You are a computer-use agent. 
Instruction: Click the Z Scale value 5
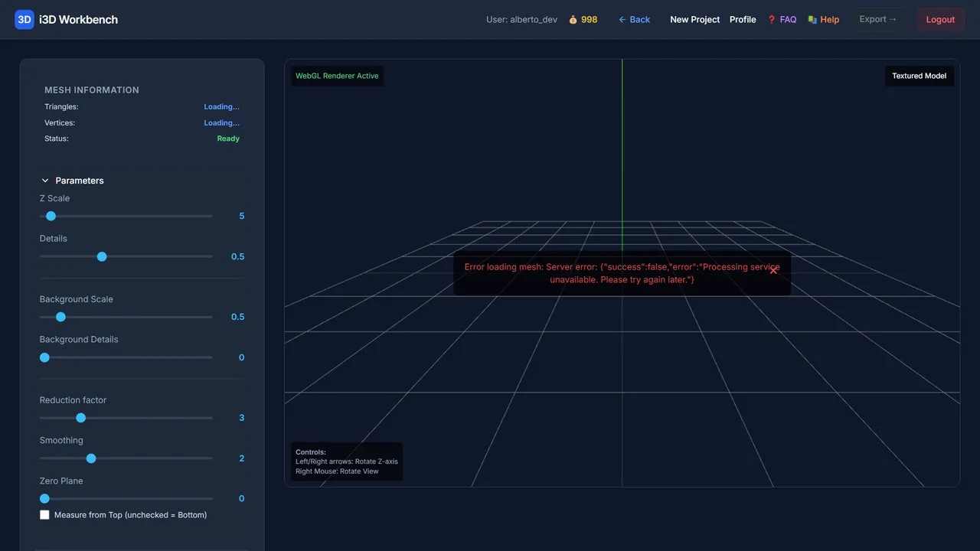click(242, 217)
